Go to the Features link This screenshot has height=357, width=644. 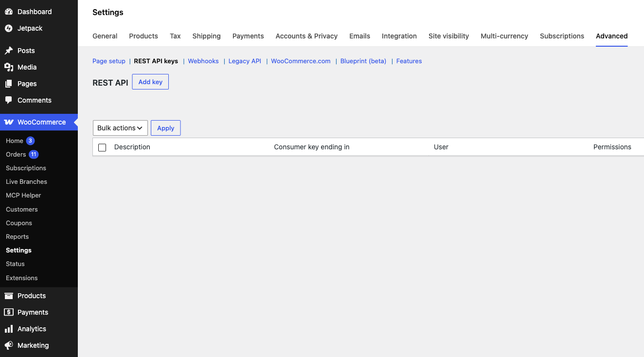[x=409, y=61]
